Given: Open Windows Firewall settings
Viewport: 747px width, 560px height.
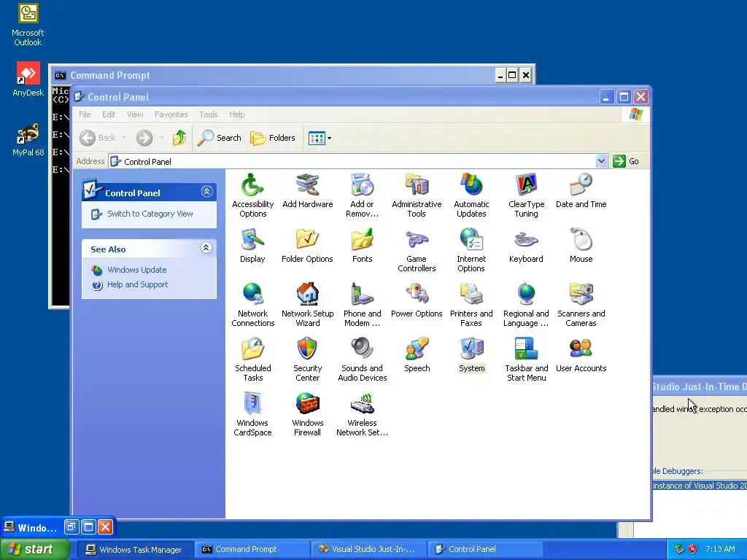Looking at the screenshot, I should click(x=307, y=414).
